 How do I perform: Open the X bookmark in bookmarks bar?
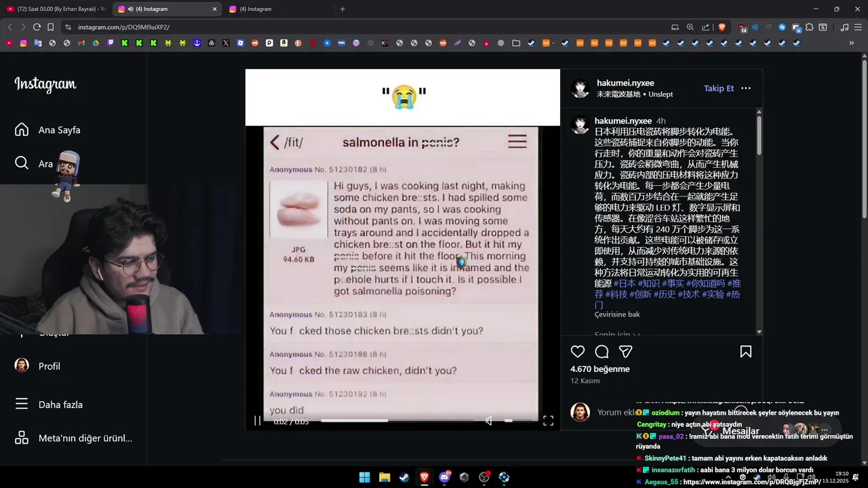coord(226,43)
